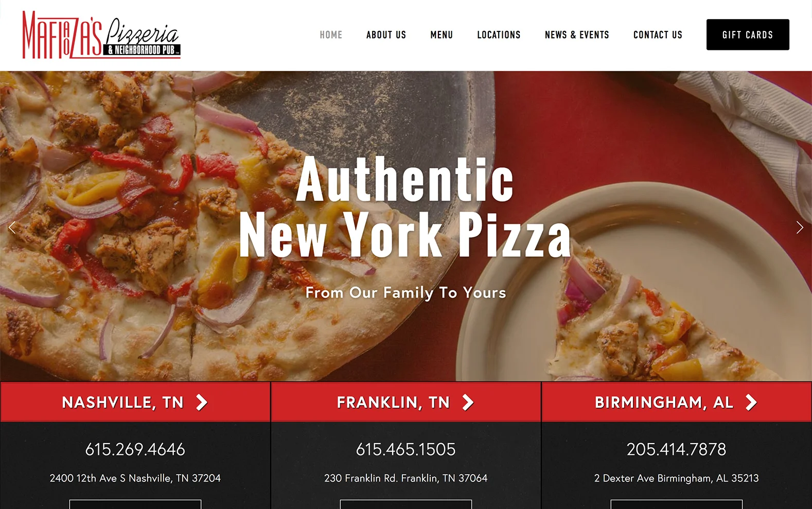
Task: Go to previous slide with left arrow
Action: pyautogui.click(x=12, y=227)
